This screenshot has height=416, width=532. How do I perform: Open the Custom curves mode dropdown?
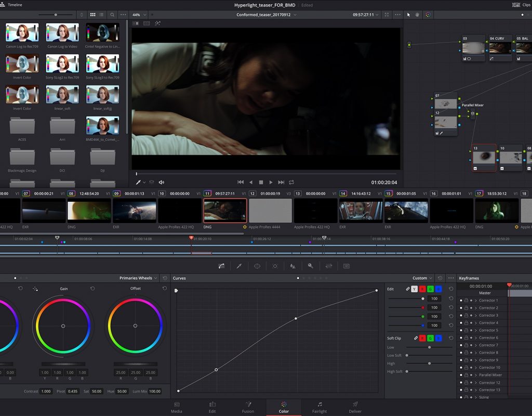tap(422, 278)
